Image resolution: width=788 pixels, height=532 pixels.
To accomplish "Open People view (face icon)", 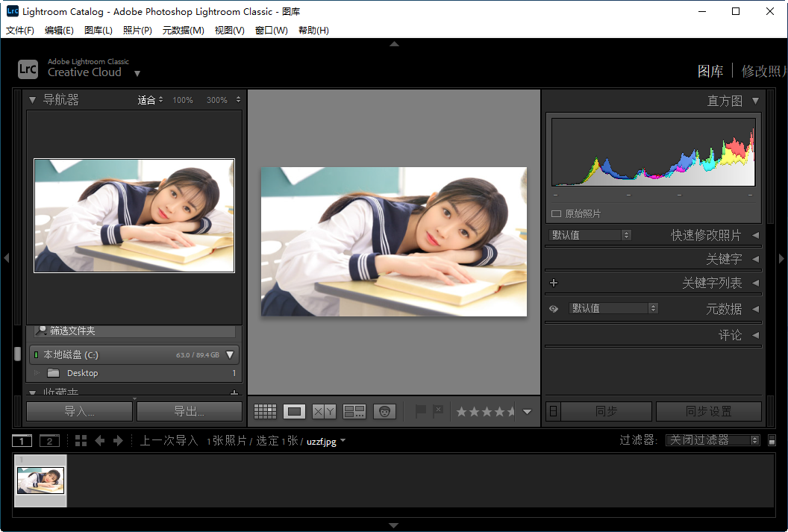I will (x=384, y=411).
